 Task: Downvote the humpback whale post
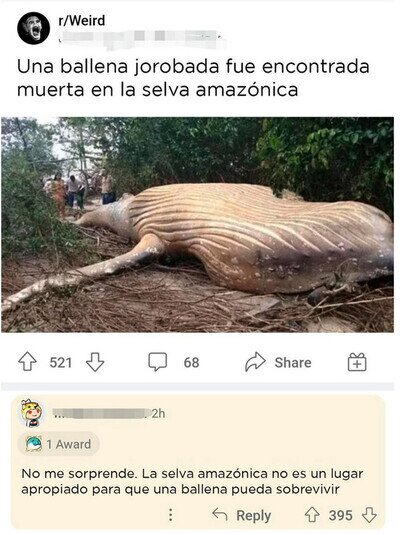[95, 362]
